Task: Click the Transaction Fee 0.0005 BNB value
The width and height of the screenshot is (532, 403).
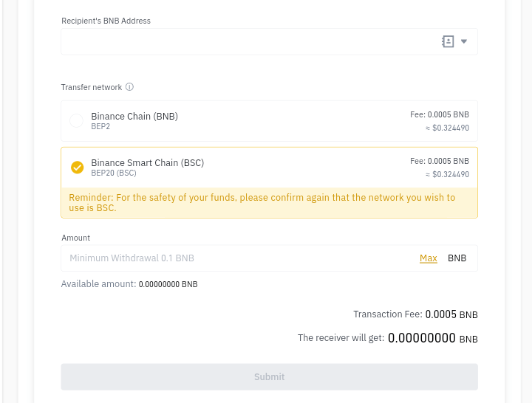Action: pos(451,314)
